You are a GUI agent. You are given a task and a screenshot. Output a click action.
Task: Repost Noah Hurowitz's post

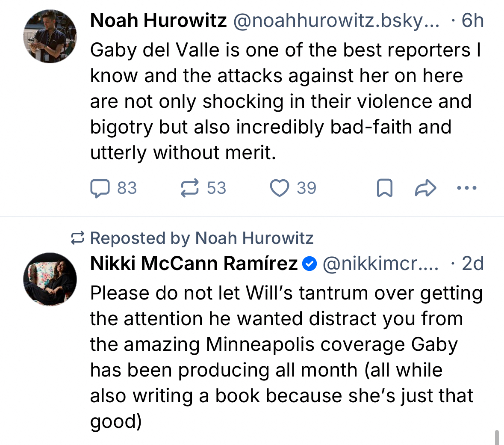[190, 188]
